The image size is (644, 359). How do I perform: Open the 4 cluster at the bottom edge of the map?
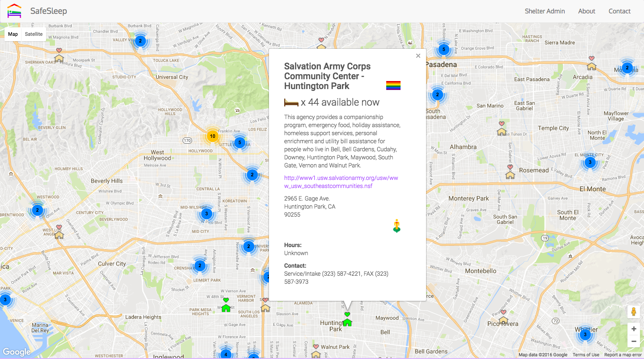click(226, 355)
